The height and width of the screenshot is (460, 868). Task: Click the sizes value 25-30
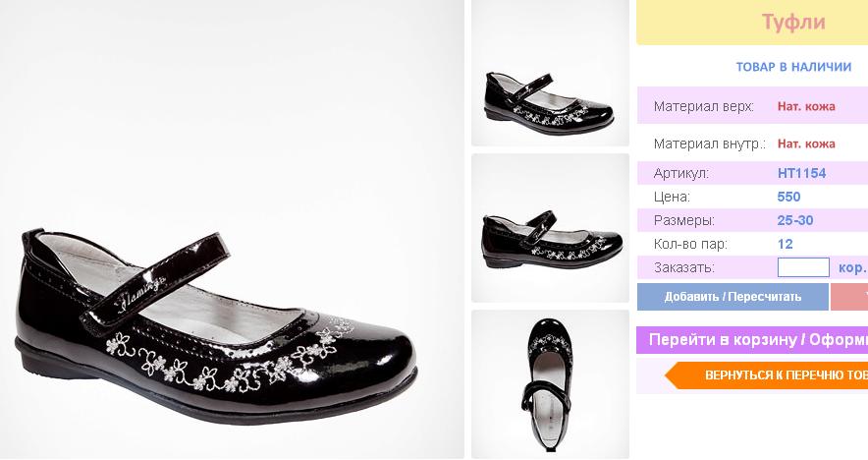(795, 220)
